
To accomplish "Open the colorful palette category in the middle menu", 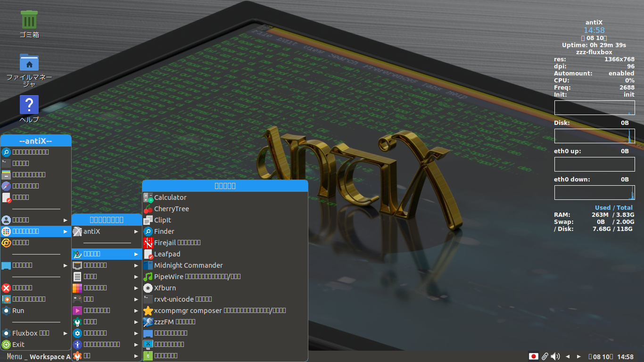I will click(107, 288).
